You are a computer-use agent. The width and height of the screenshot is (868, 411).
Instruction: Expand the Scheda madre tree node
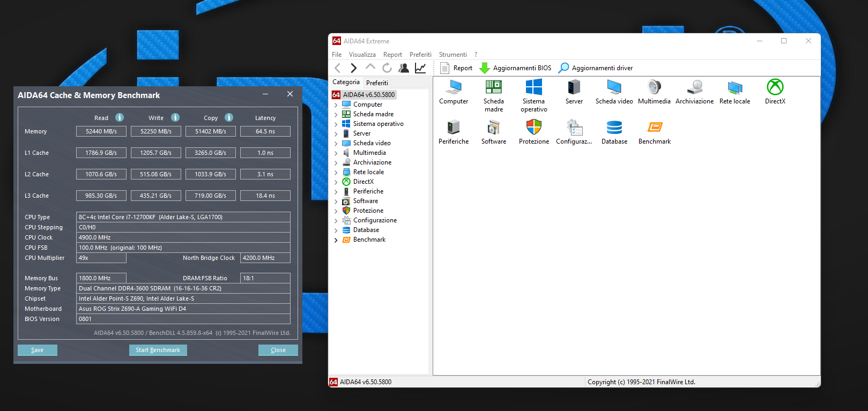336,115
